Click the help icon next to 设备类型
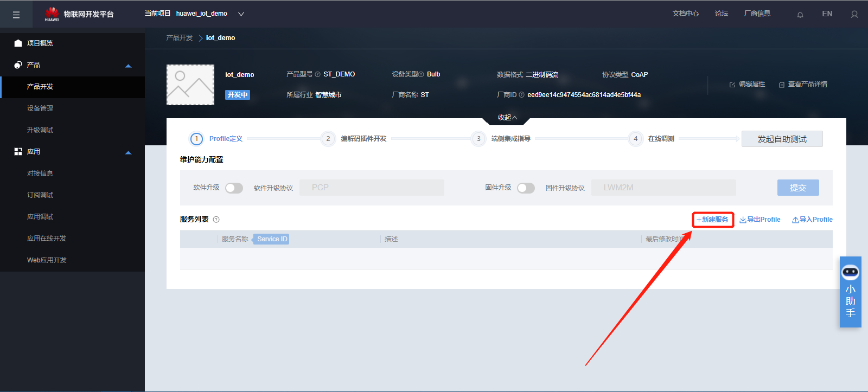Viewport: 868px width, 392px height. tap(422, 74)
